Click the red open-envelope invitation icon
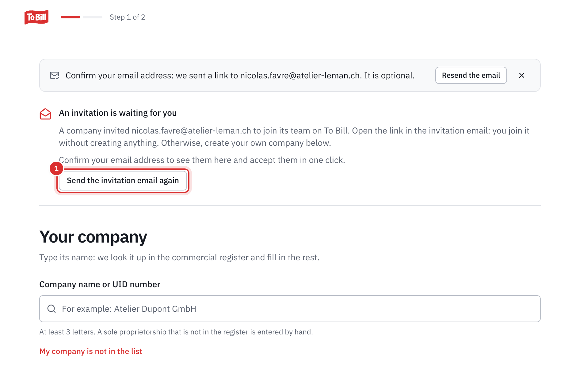Viewport: 564px width, 392px height. coord(45,114)
